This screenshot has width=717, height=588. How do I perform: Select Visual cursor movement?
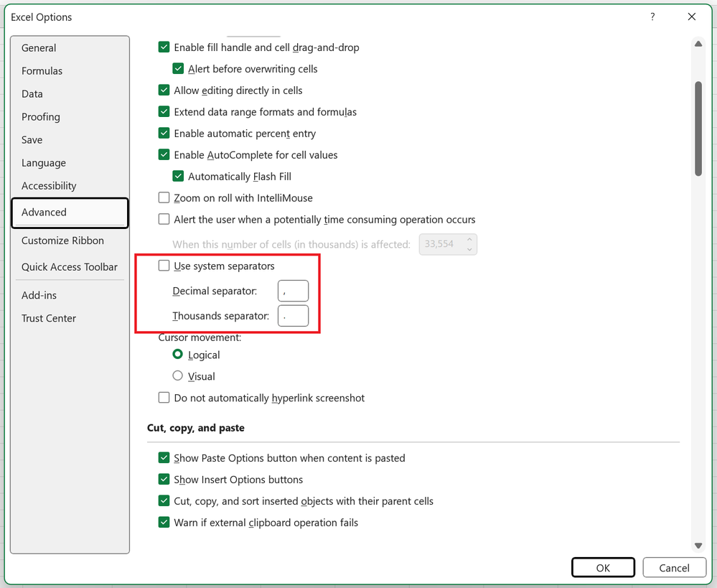pos(177,376)
